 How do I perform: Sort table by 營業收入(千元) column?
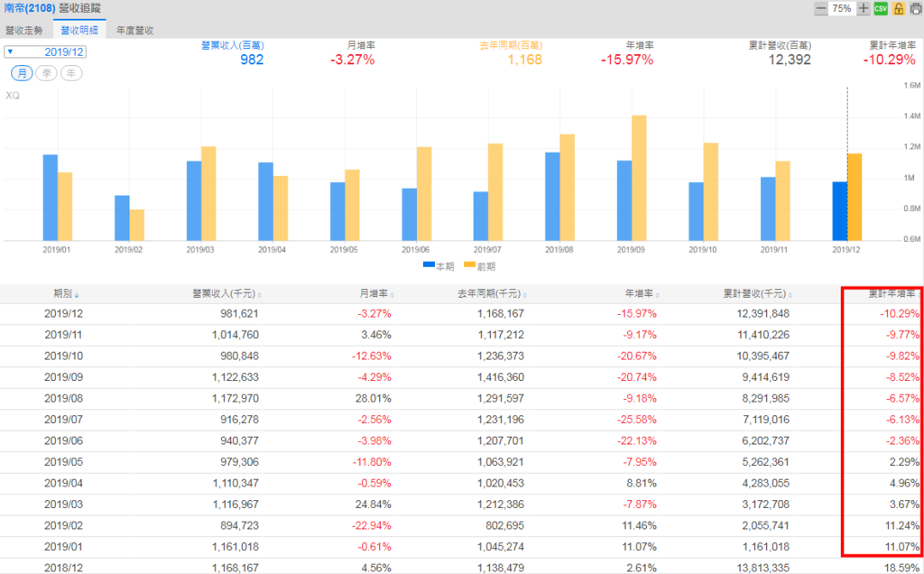(226, 293)
